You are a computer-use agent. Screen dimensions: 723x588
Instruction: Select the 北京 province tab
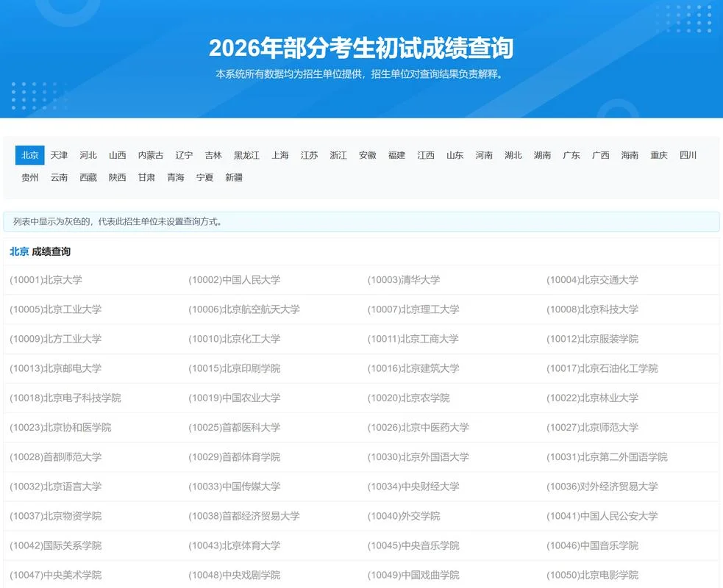click(x=30, y=155)
